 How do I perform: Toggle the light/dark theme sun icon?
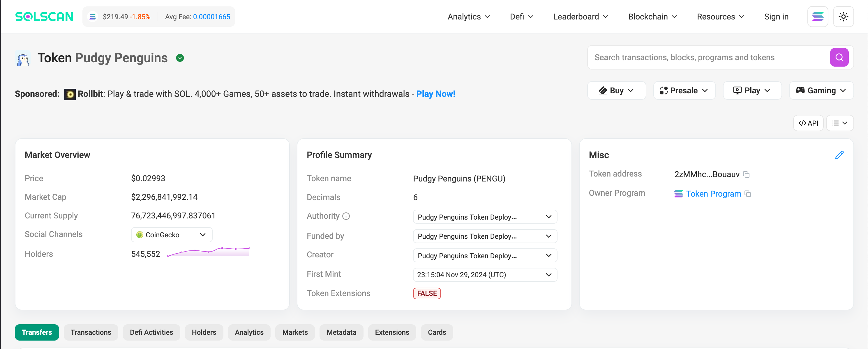[x=843, y=17]
